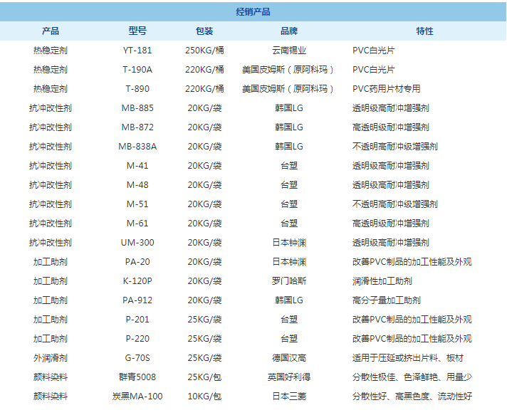Click 加工助剂 in the K-120P row
507x420 pixels.
coord(51,281)
